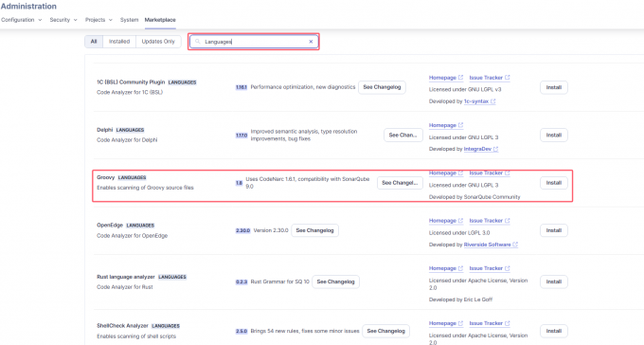Filter by Installed plugins
The height and width of the screenshot is (345, 644).
119,42
